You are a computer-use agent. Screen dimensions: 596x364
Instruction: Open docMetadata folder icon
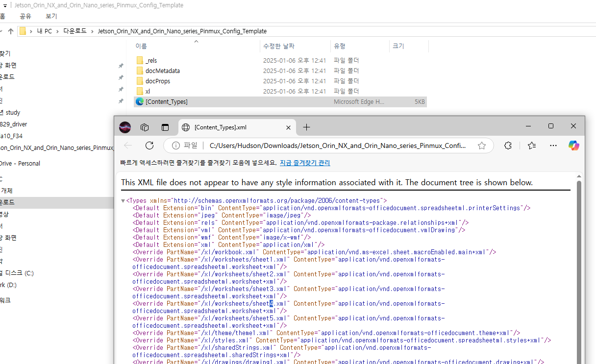pos(140,71)
